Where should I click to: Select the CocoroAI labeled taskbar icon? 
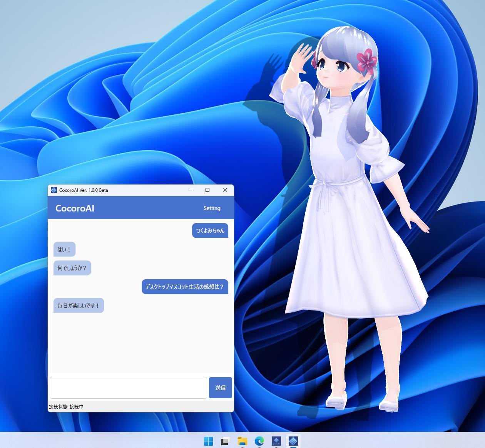276,441
